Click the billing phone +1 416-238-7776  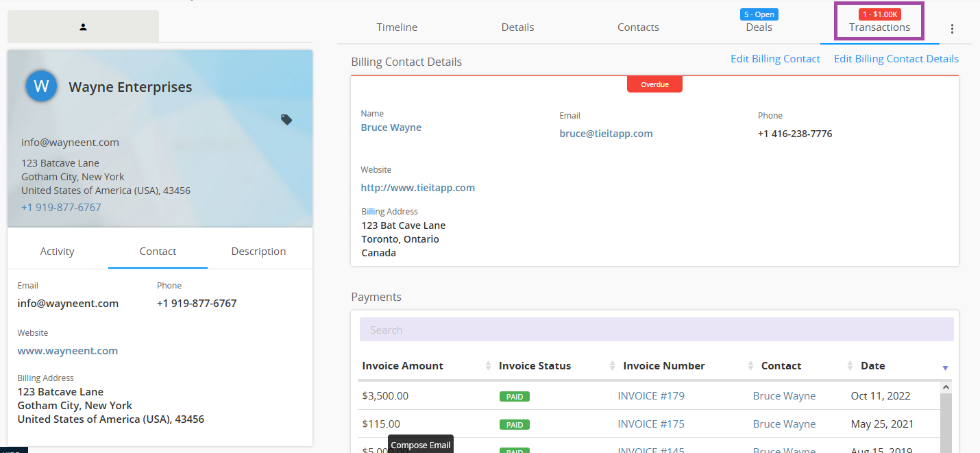795,134
